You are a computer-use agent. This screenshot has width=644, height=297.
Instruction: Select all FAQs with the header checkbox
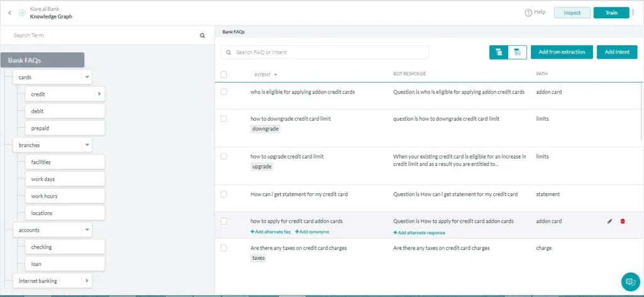tap(224, 75)
